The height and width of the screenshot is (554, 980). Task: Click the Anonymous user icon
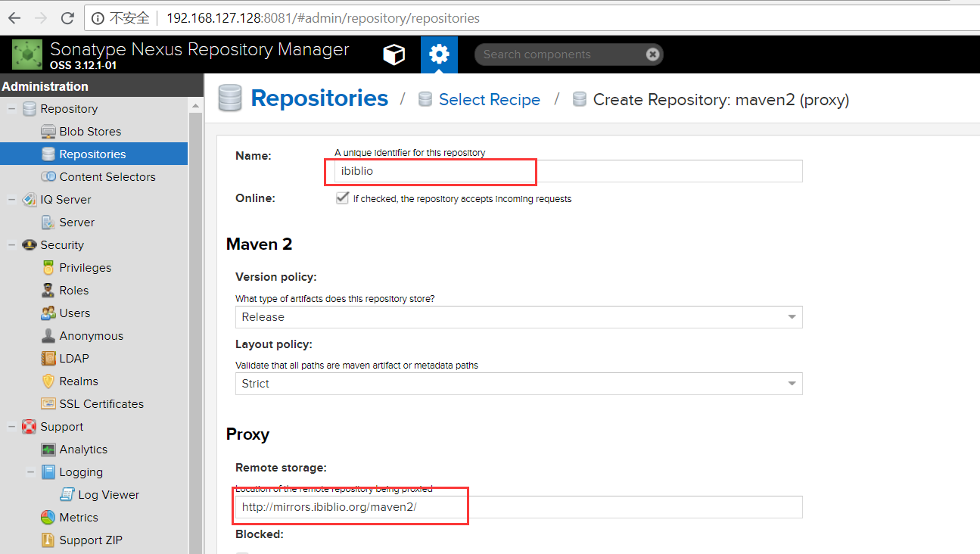[48, 336]
